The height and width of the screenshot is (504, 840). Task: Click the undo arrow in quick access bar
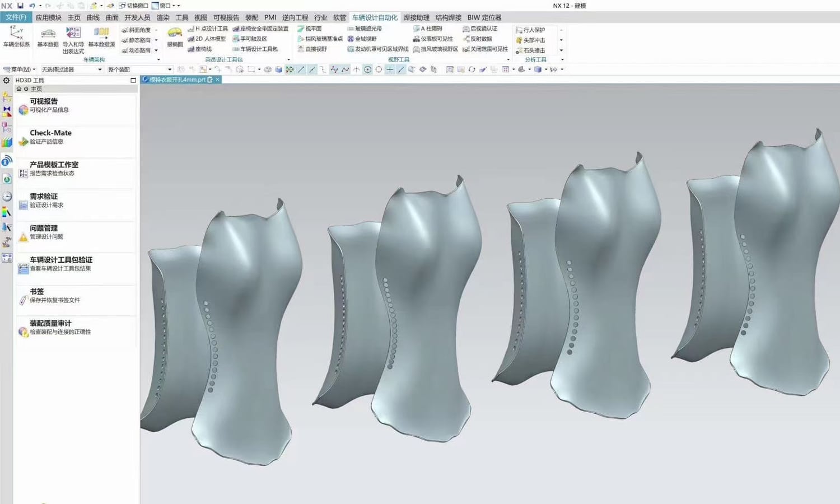32,6
